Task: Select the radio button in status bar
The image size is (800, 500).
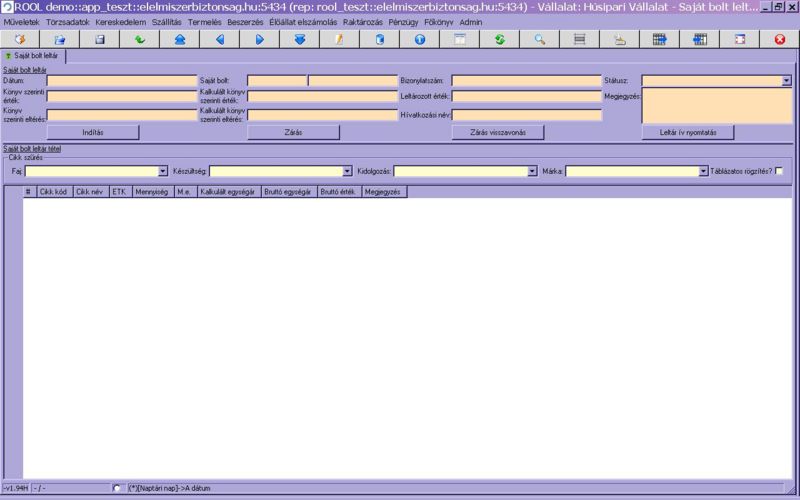Action: pos(119,488)
